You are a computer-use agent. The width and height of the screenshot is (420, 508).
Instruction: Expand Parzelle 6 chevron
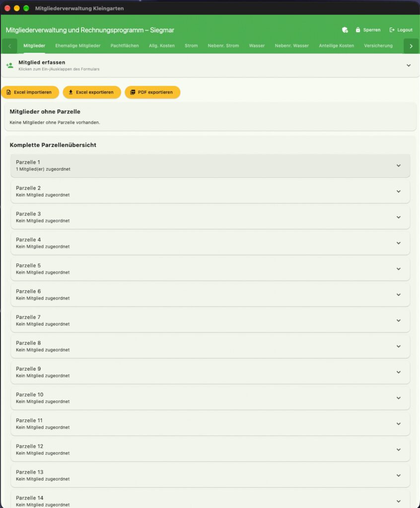tap(399, 295)
